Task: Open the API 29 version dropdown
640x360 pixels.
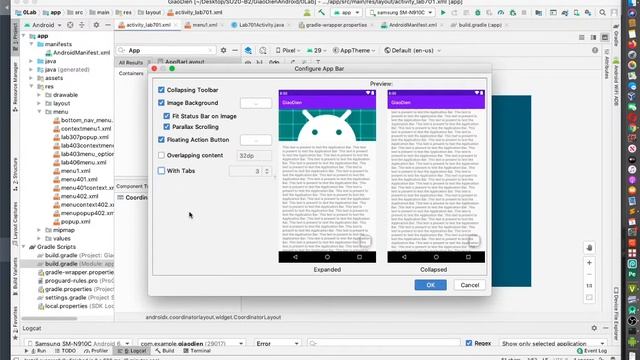Action: click(316, 50)
